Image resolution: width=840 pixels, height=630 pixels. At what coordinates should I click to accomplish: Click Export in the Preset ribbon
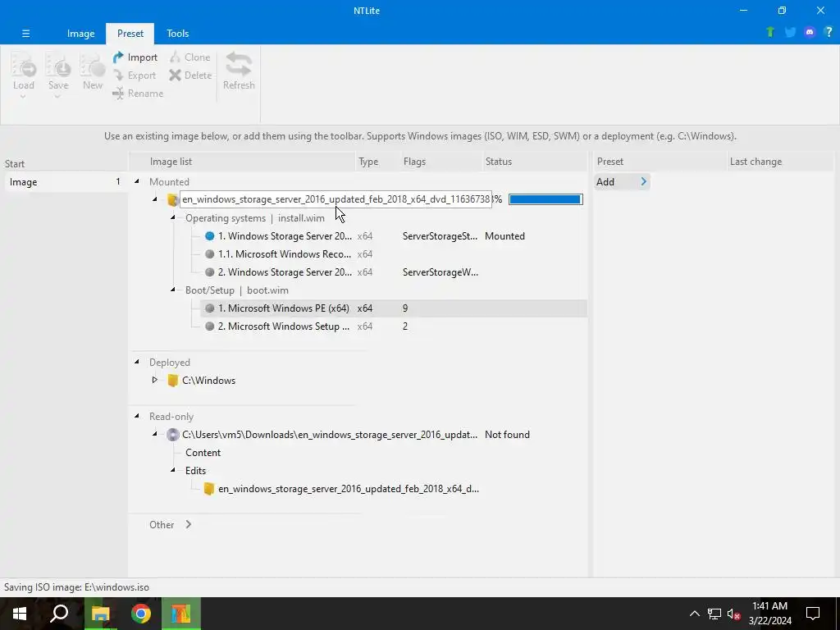[135, 75]
